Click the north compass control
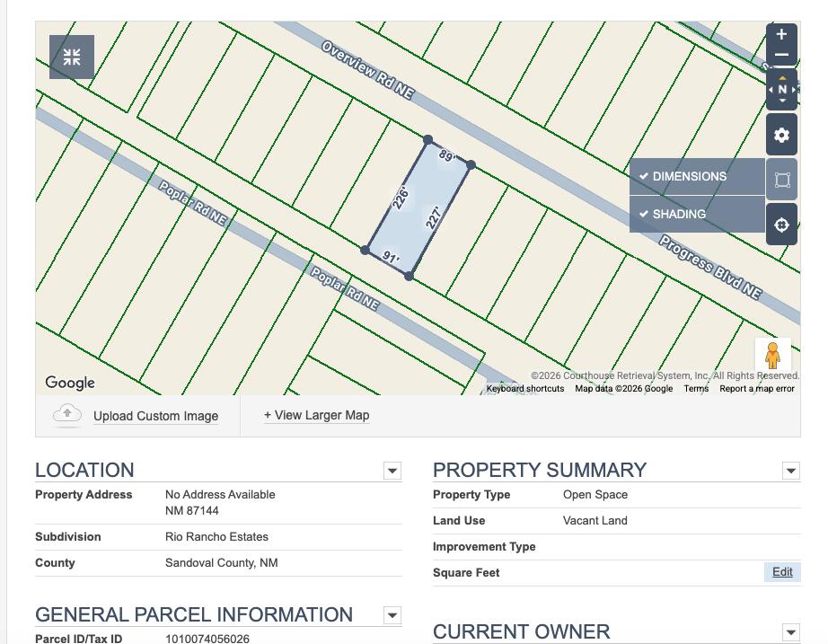828x644 pixels. point(782,89)
